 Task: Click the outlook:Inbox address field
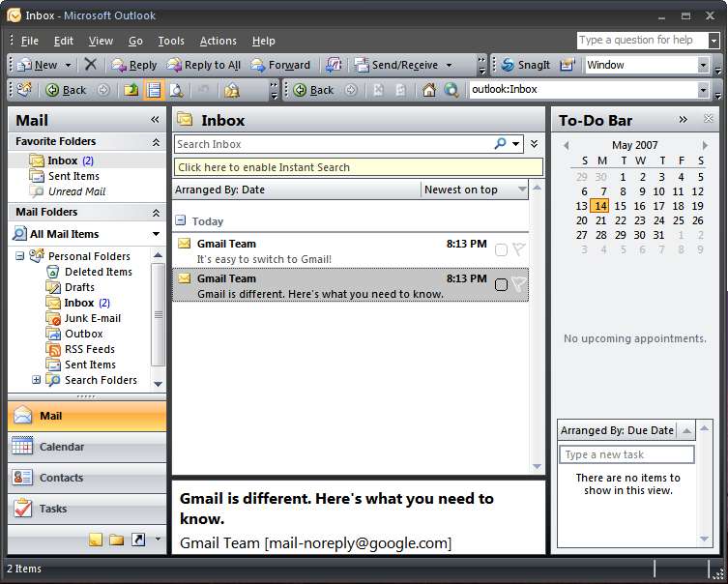tap(584, 90)
